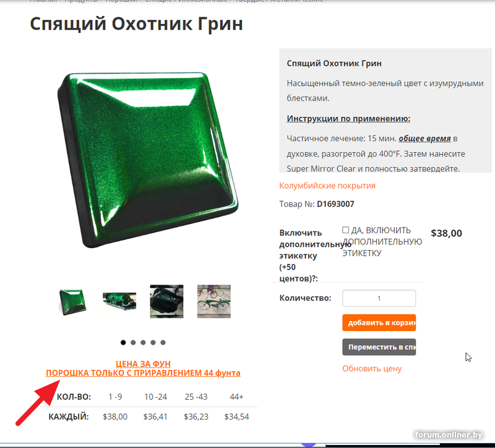Click the large green swatch product image
Viewport: 495px width, 448px height.
tap(148, 160)
